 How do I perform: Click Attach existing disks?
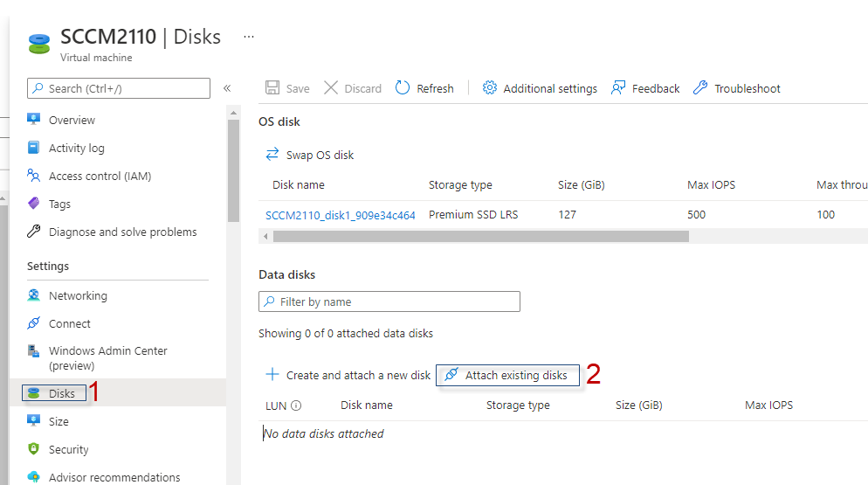[x=507, y=375]
